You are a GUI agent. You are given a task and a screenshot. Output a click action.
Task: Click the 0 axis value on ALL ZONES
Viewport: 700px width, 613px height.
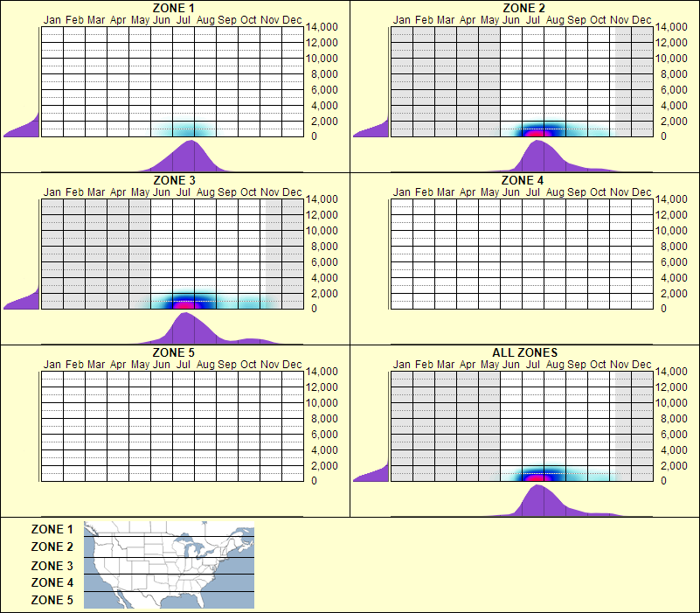pyautogui.click(x=665, y=478)
